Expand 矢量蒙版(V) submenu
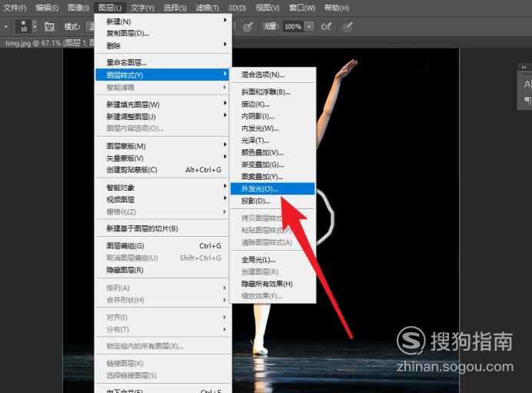 (163, 158)
